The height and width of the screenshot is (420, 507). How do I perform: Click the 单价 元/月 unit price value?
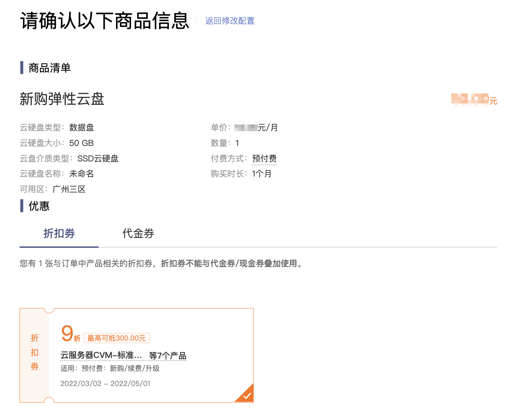[256, 127]
